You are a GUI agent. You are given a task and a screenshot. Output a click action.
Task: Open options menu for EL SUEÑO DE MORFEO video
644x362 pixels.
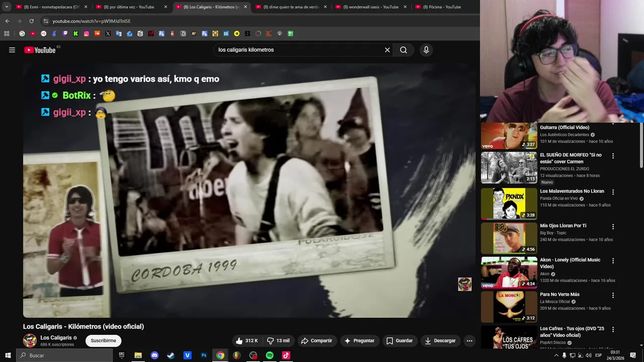click(613, 156)
